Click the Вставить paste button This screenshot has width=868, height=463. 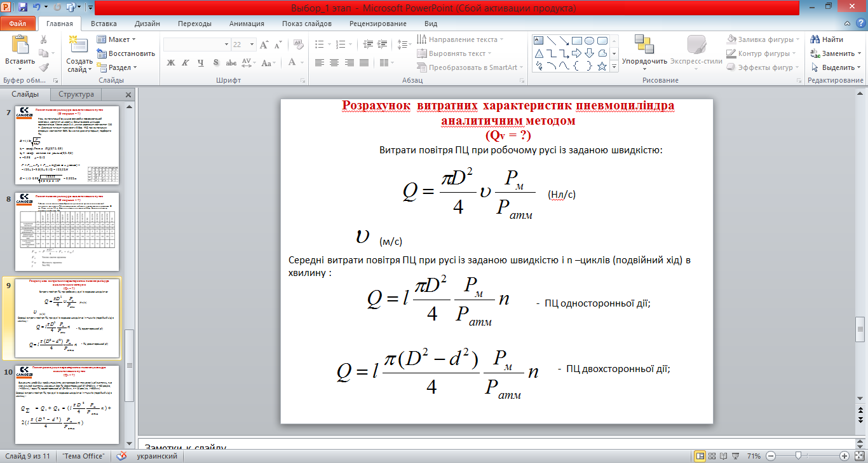tap(20, 52)
